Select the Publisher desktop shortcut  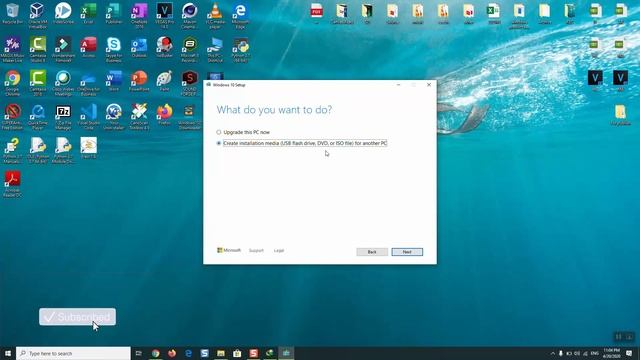[x=114, y=14]
